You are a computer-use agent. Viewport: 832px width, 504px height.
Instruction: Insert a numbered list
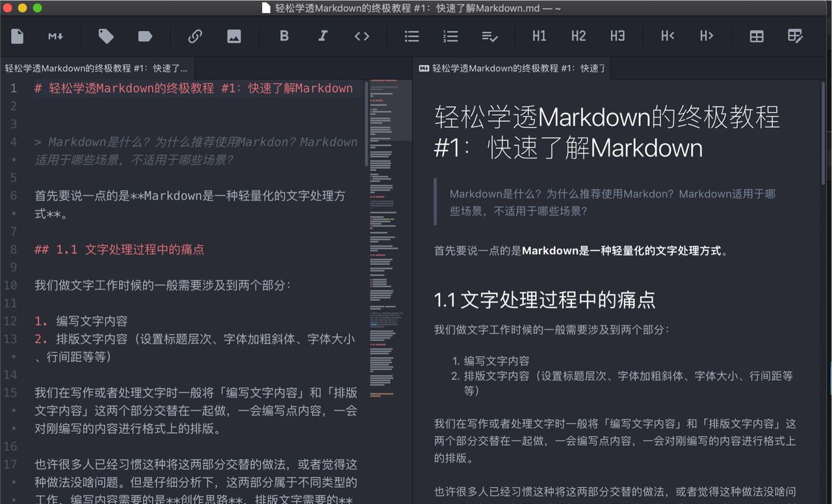(x=450, y=36)
